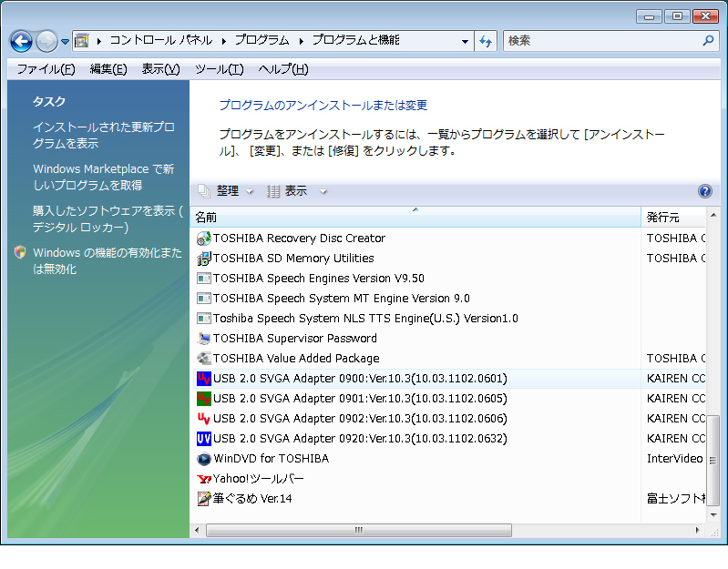Screen dimensions: 728x569
Task: Click the プログラムと機能 breadcrumb
Action: click(355, 40)
